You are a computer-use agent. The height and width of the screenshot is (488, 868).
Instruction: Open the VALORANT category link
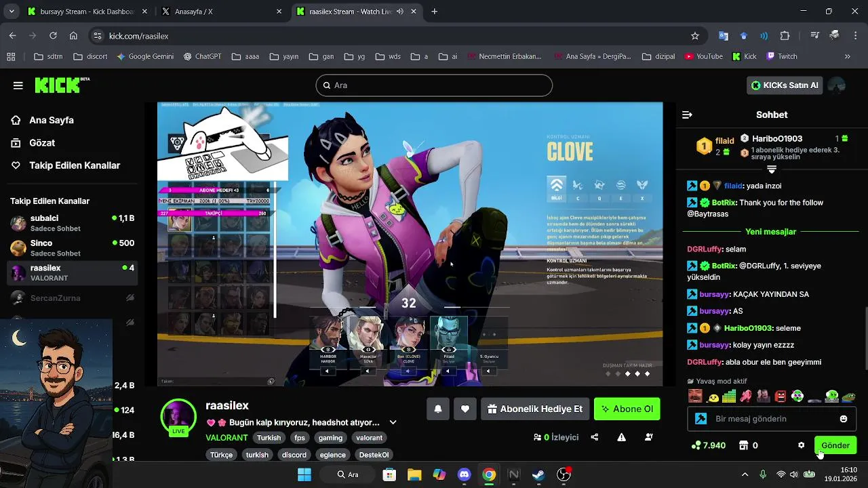226,438
